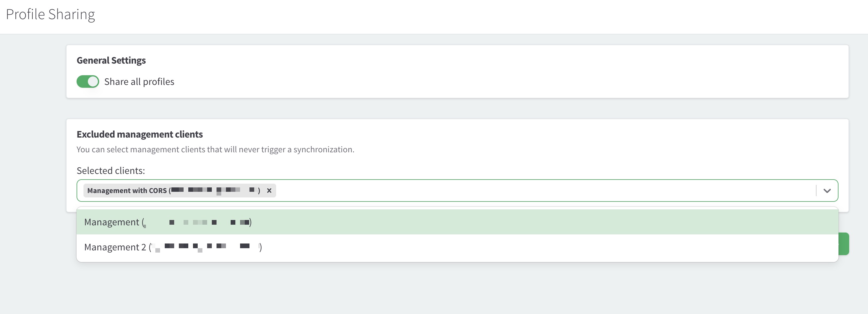Screen dimensions: 868x314
Task: Collapse the Selected clients dropdown chevron
Action: point(827,191)
